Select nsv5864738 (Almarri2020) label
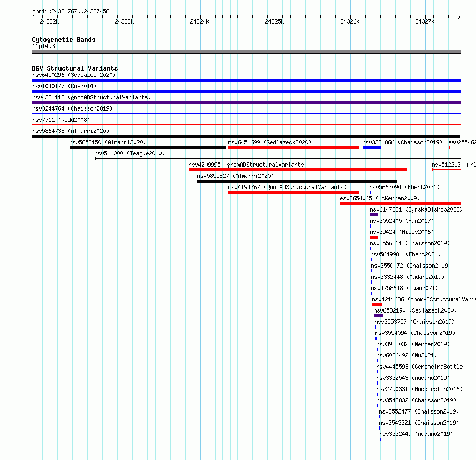476x460 pixels. 71,131
